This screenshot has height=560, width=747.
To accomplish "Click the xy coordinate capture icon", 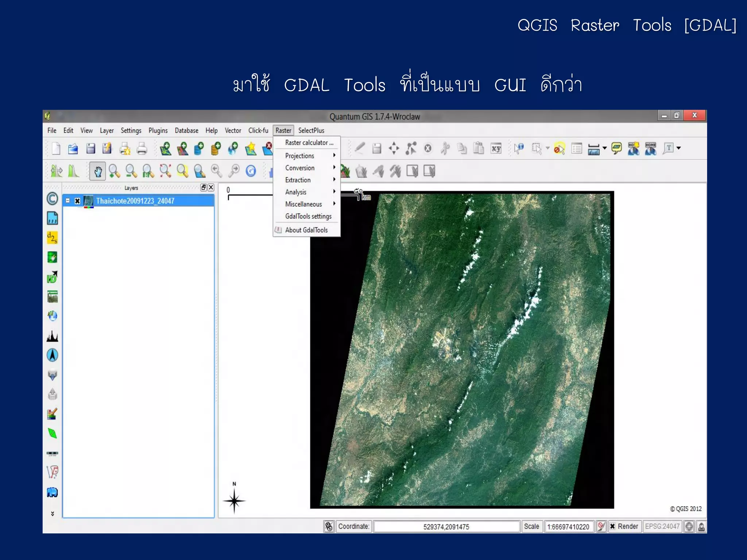I will 496,148.
